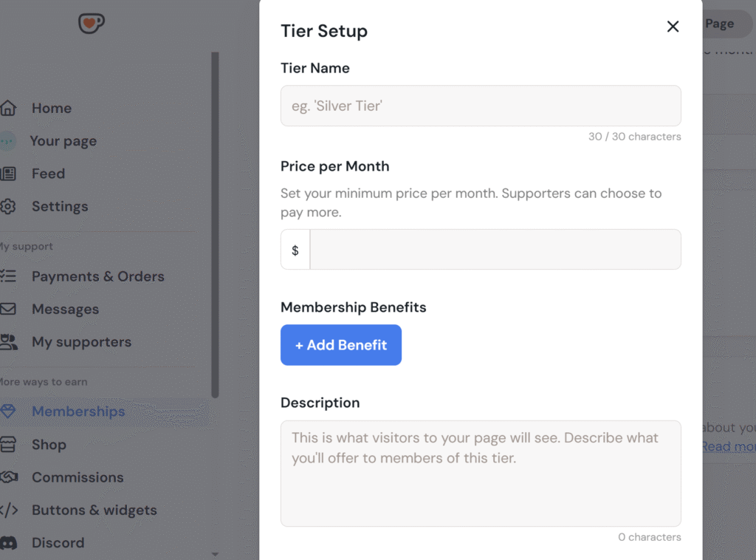
Task: Click the Buy Me a Coffee cup logo
Action: click(x=91, y=23)
